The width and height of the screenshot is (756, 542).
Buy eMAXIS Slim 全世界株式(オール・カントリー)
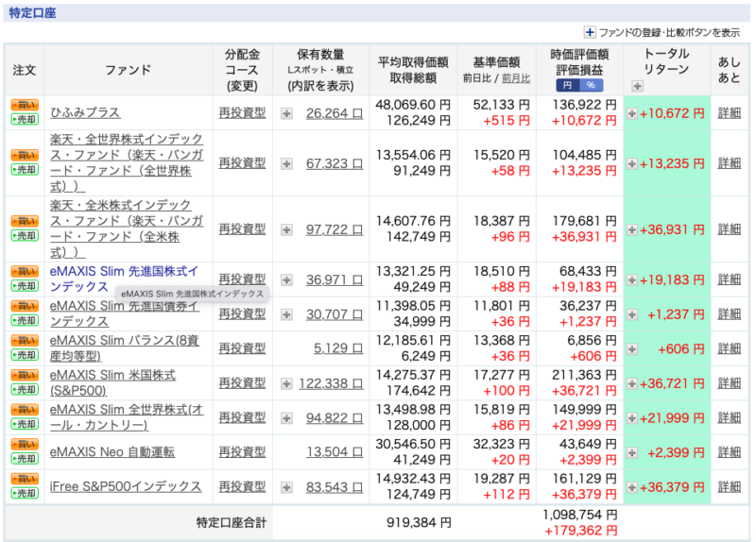click(25, 410)
